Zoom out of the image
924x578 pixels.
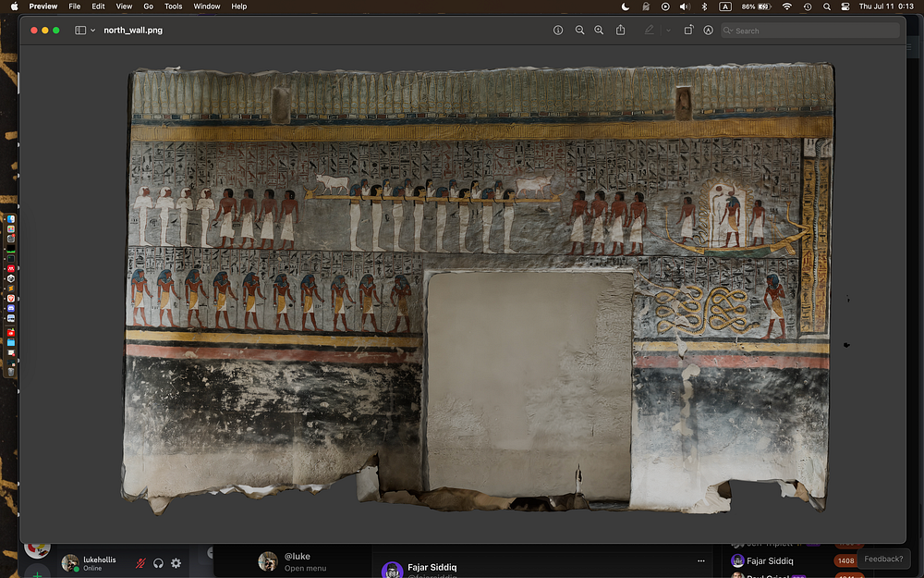[579, 31]
